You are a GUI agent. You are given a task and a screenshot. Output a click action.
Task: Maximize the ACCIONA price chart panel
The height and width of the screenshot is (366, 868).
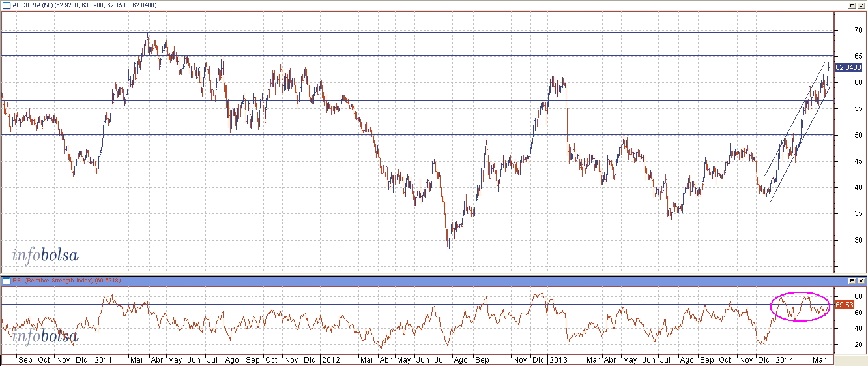[x=852, y=5]
